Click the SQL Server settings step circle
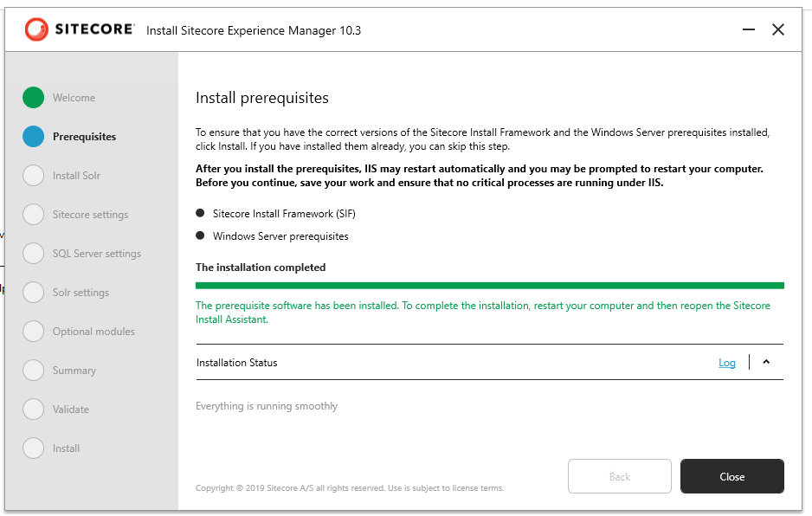This screenshot has width=812, height=516. point(33,254)
